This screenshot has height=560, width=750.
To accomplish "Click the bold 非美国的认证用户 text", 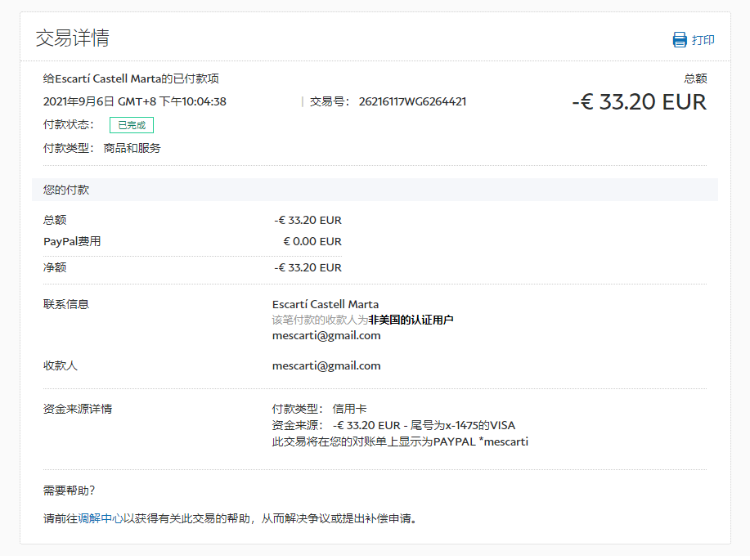I will [411, 320].
